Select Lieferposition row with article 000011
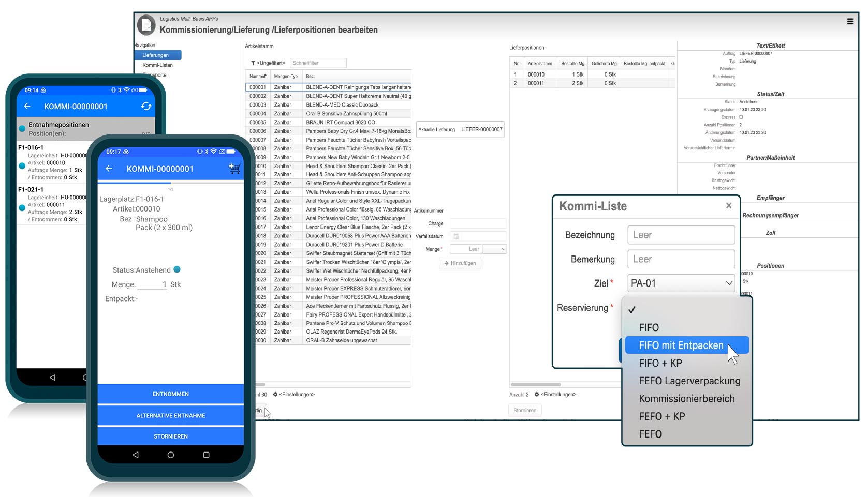 pyautogui.click(x=592, y=83)
